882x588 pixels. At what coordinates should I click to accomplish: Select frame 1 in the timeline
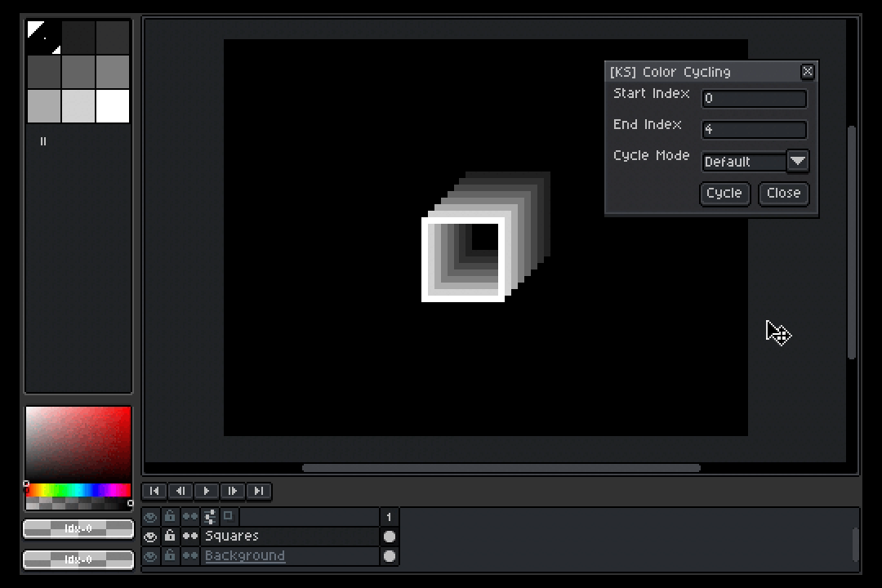click(x=389, y=516)
